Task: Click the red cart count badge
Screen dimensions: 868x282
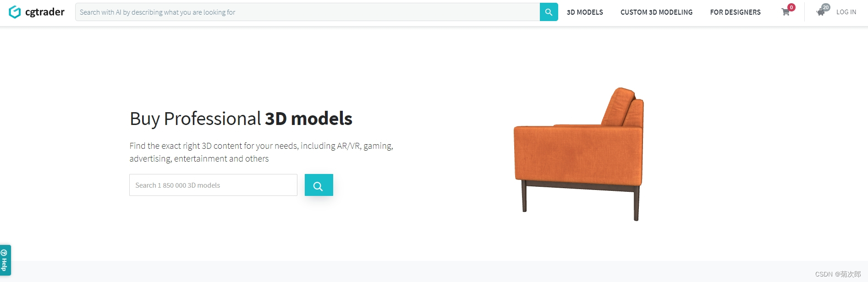Action: point(791,7)
